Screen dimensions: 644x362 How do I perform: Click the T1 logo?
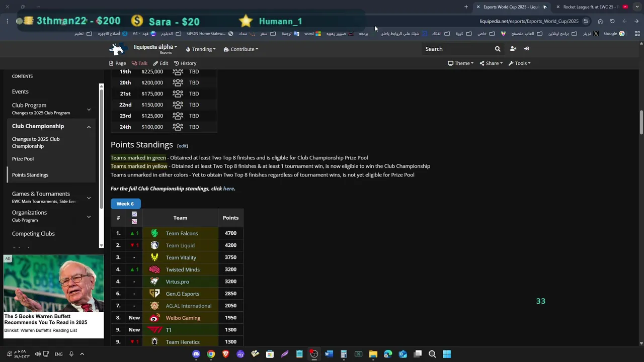(154, 330)
